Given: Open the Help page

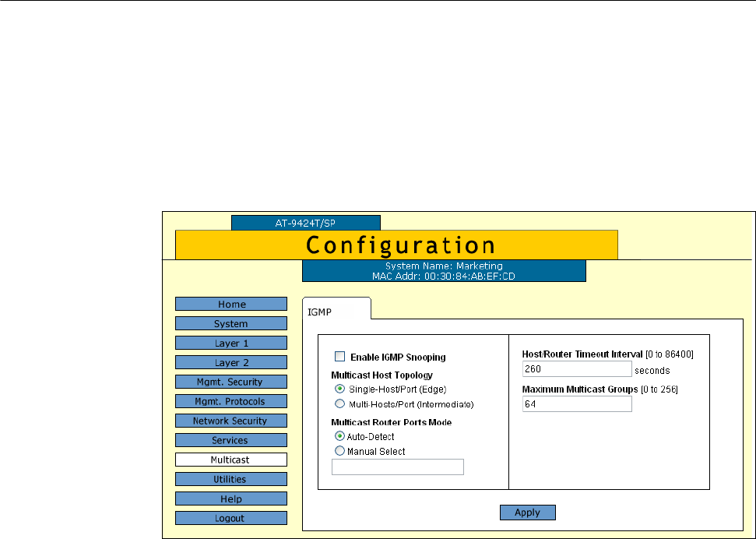Looking at the screenshot, I should point(230,498).
